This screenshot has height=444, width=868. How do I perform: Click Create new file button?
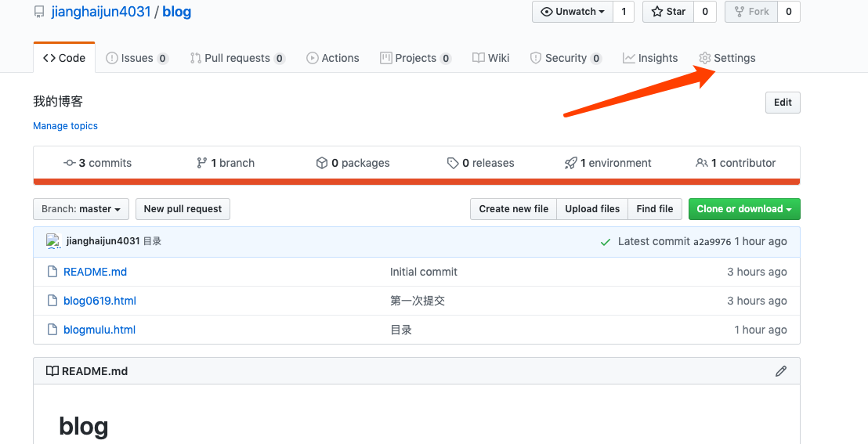(513, 209)
